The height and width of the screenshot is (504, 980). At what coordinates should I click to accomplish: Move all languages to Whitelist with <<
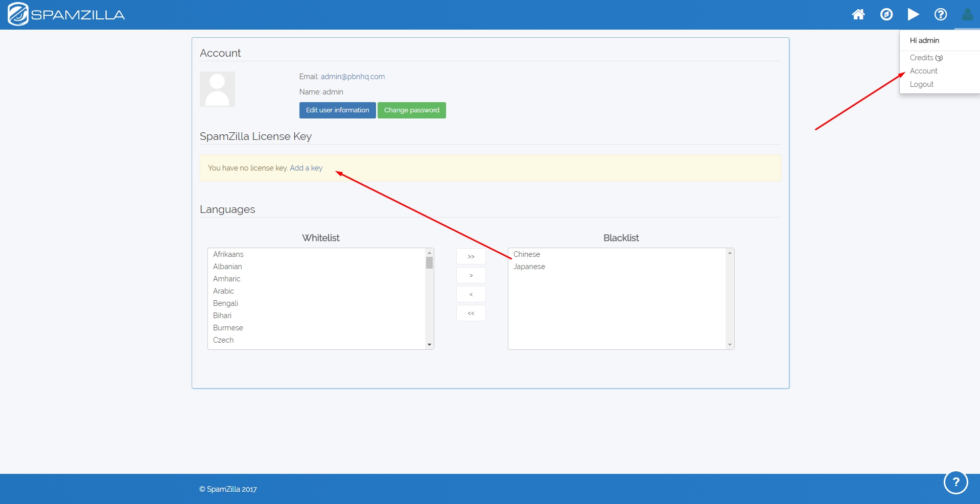coord(471,313)
